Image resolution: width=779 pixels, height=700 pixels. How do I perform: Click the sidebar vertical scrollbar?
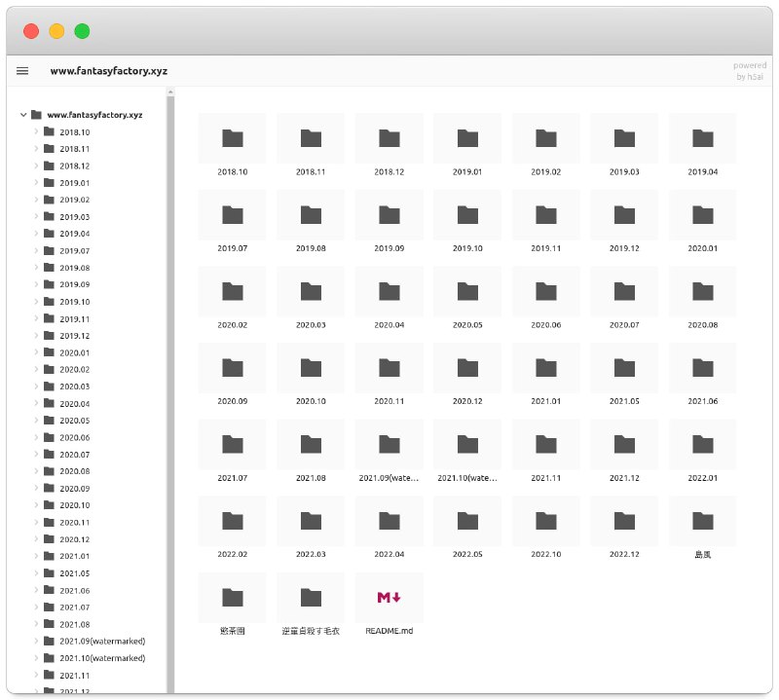pos(170,389)
